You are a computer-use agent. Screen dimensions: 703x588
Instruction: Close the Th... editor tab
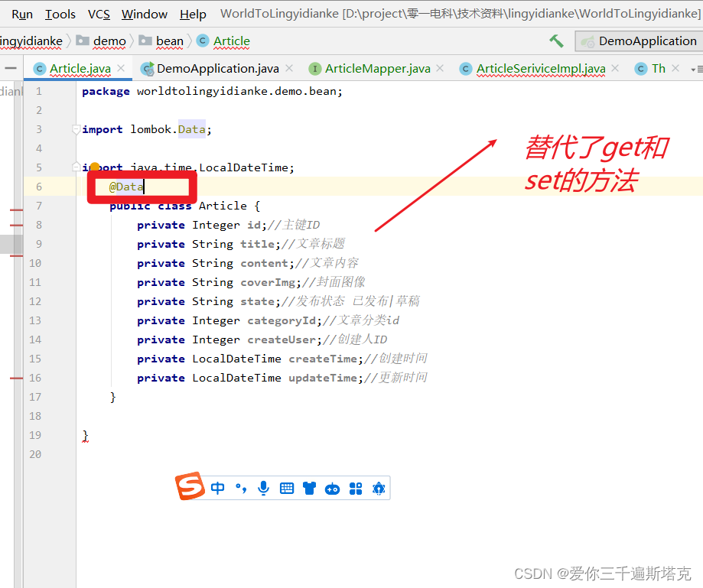(675, 68)
